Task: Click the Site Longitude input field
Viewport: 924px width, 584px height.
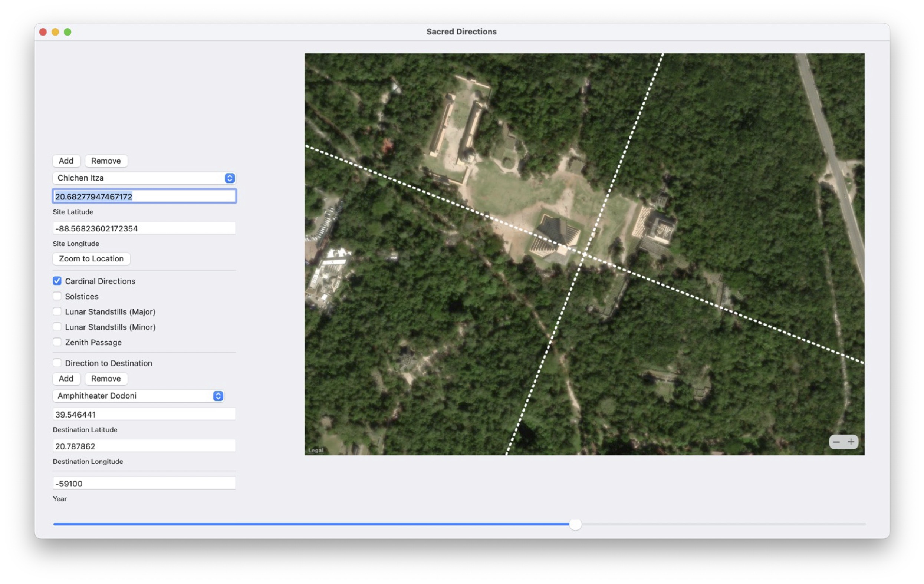Action: [144, 228]
